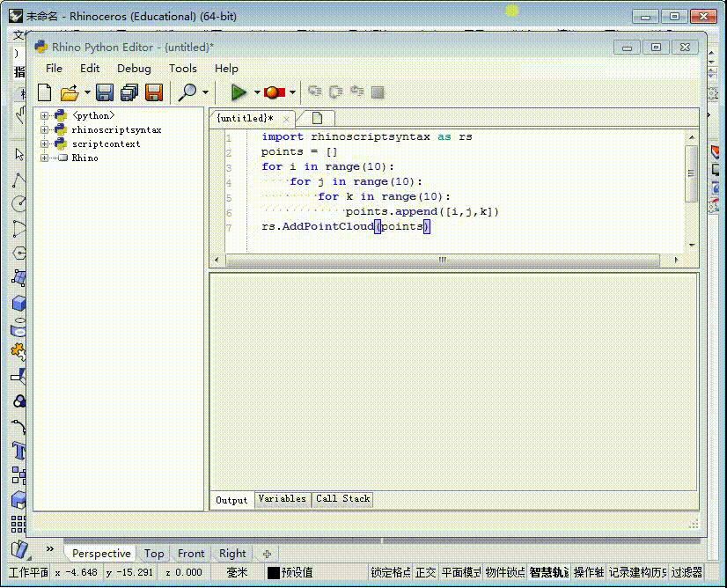
Task: Toggle 智慧轨迹 SmartTrack in status bar
Action: (549, 573)
